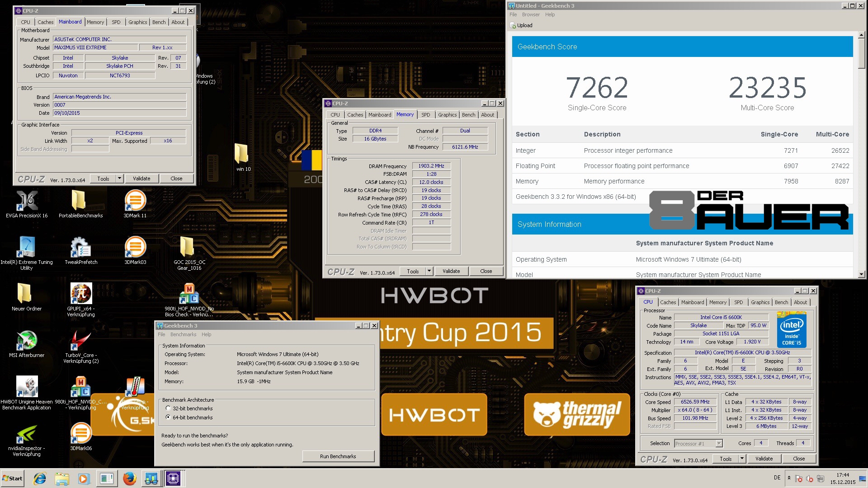Viewport: 868px width, 488px height.
Task: Open Tools dropdown arrow in Memory CPU-Z window
Action: (x=429, y=271)
